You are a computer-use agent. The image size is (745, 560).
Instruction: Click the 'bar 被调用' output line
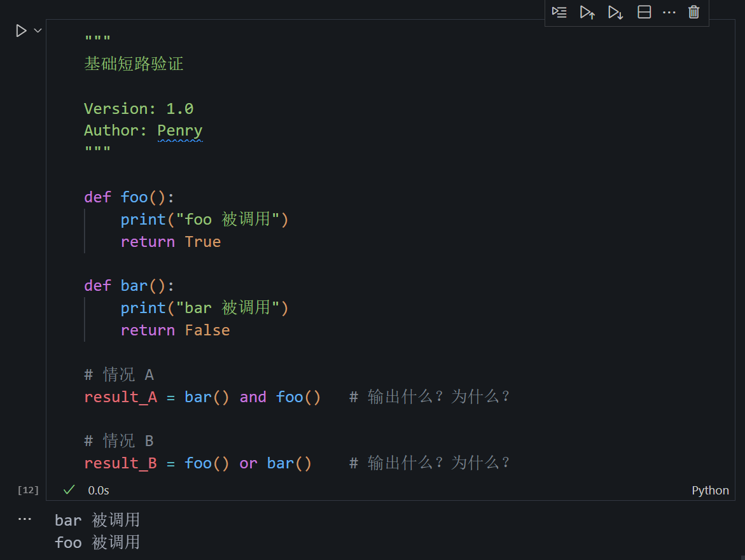pos(97,521)
